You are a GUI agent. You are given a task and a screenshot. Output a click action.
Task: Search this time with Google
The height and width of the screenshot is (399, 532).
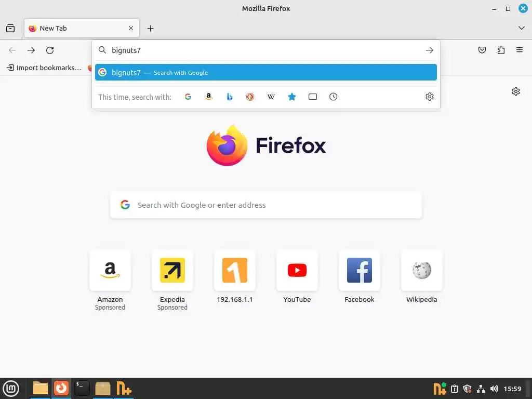click(188, 97)
